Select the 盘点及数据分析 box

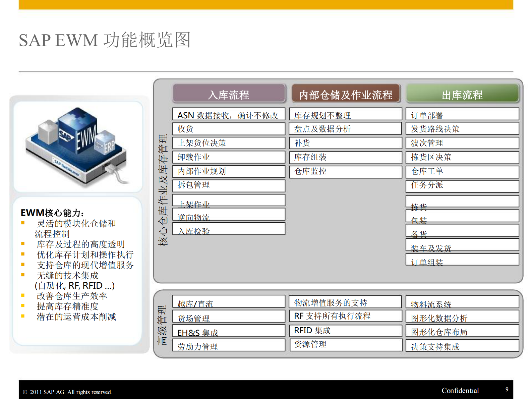(x=346, y=129)
